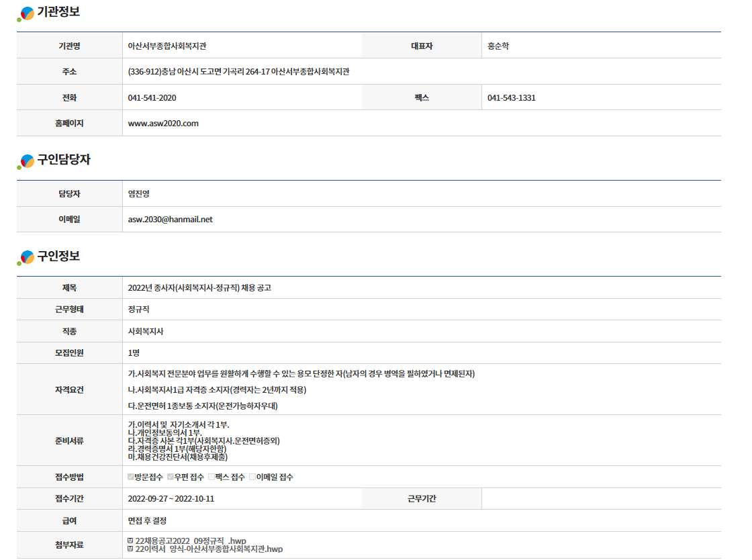Click the icon beside 기관정보 heading
Viewport: 752px width, 560px height.
pos(26,14)
